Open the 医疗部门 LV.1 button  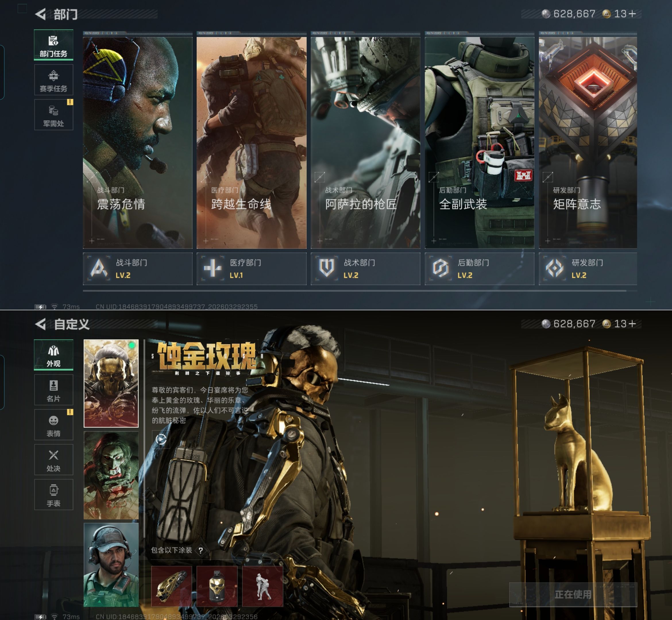251,269
